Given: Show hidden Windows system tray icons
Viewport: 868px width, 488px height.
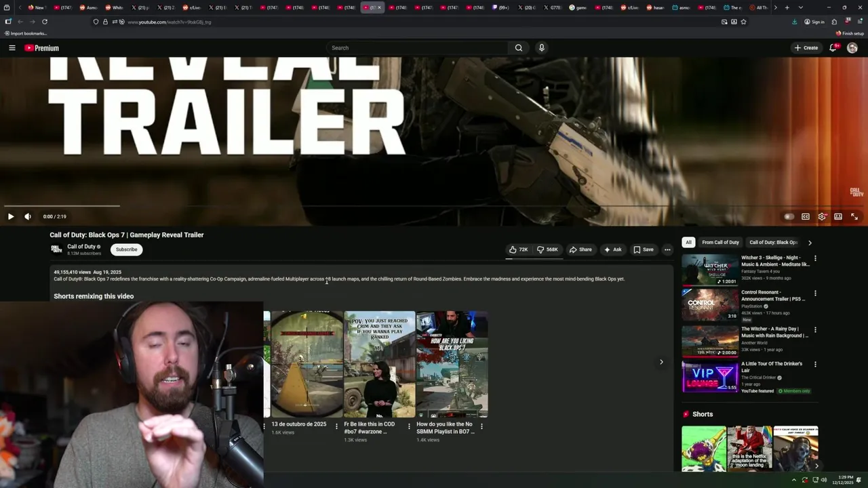Looking at the screenshot, I should (x=794, y=480).
